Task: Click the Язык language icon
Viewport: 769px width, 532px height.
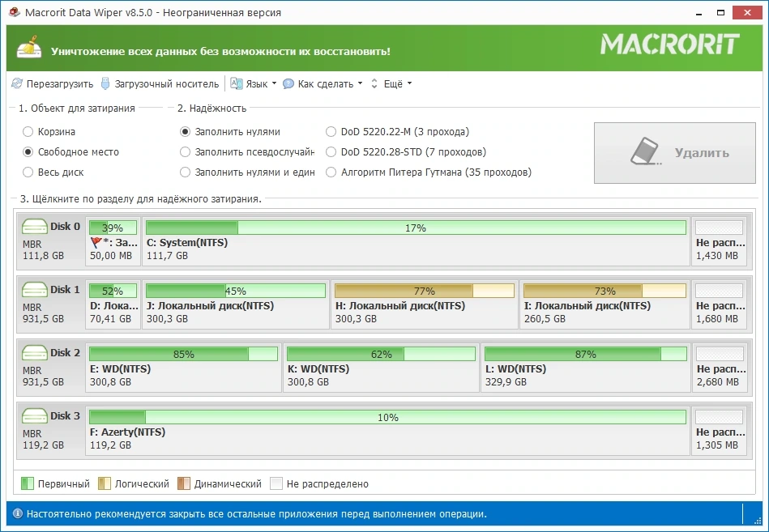Action: tap(237, 83)
